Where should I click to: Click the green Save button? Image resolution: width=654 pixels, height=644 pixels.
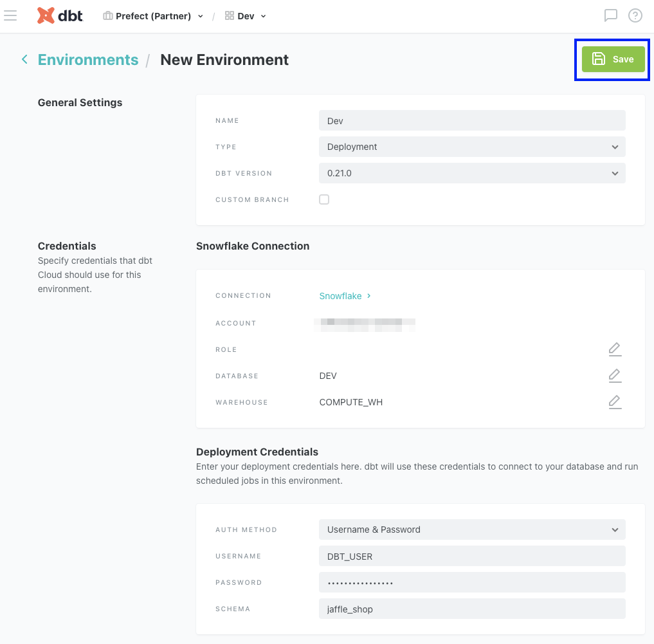[x=613, y=59]
